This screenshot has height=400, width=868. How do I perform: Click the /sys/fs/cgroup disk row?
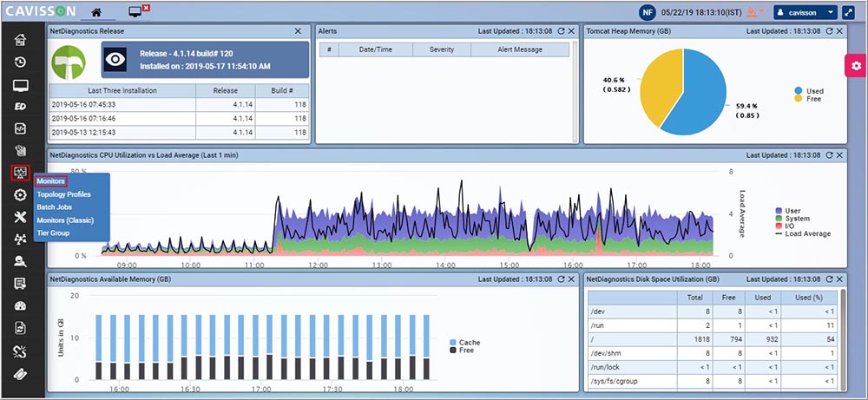point(712,381)
